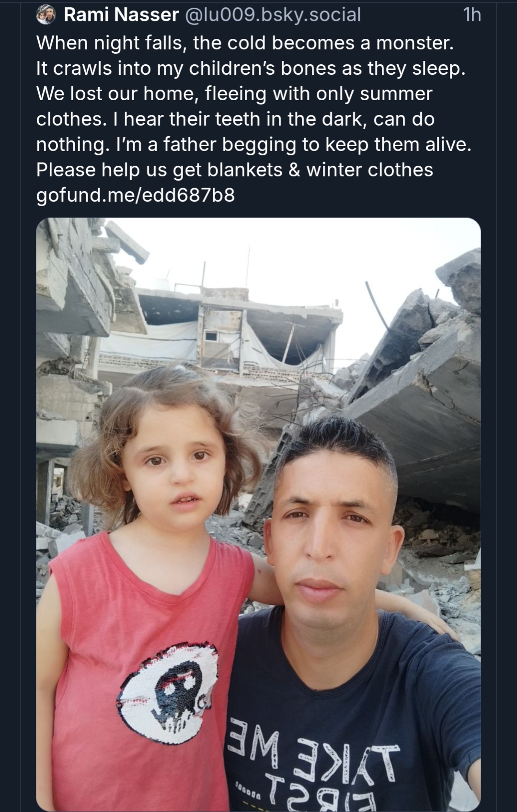The image size is (517, 812).
Task: Follow the gofund.me/edd687b8 link
Action: [x=136, y=195]
